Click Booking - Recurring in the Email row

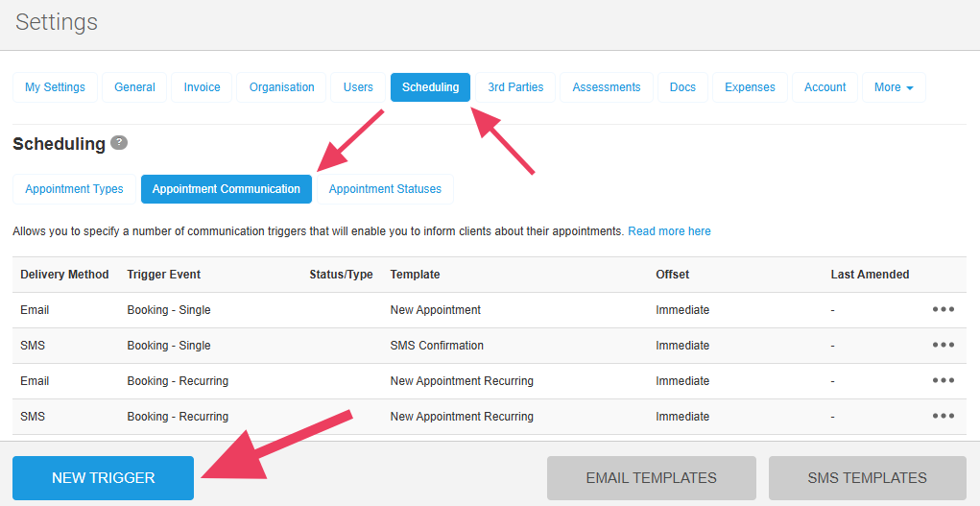(x=178, y=381)
